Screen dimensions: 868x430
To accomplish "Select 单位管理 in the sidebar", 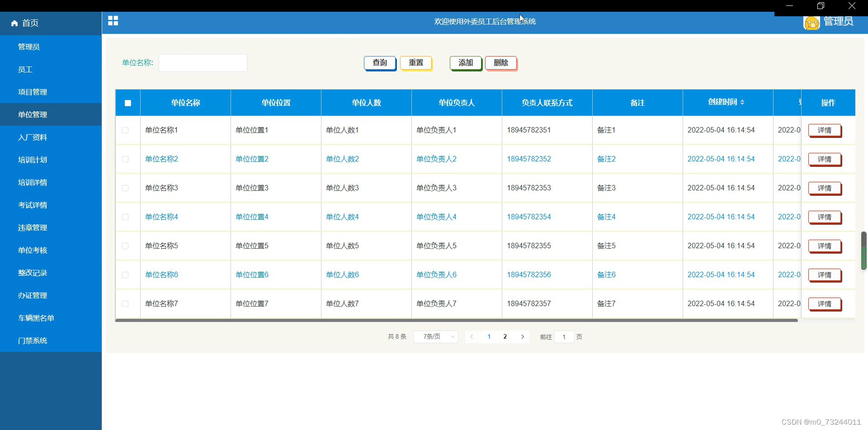I will click(x=51, y=114).
